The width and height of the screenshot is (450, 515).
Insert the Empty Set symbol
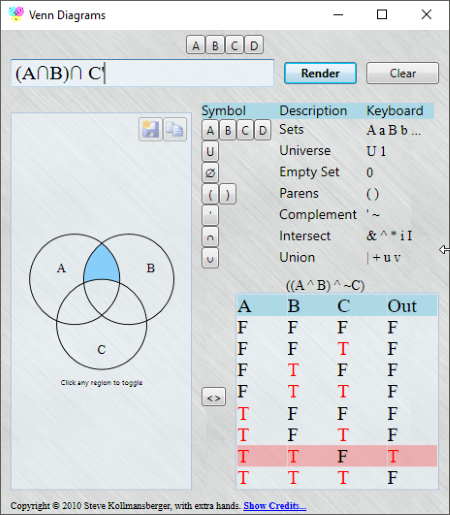tap(210, 173)
